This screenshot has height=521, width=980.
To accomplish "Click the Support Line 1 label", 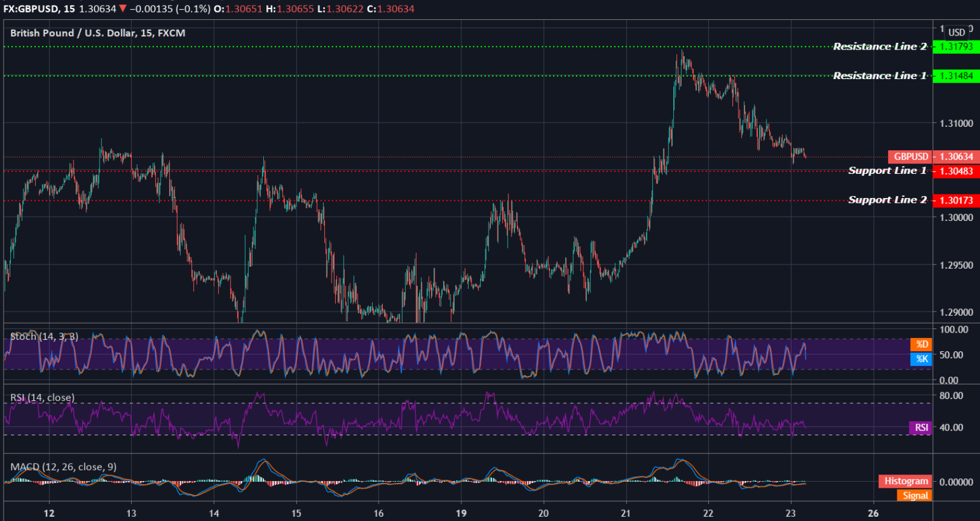I will [887, 171].
